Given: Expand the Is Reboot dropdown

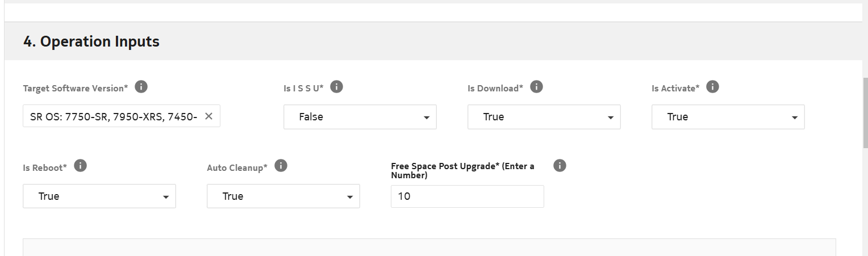Looking at the screenshot, I should click(99, 196).
